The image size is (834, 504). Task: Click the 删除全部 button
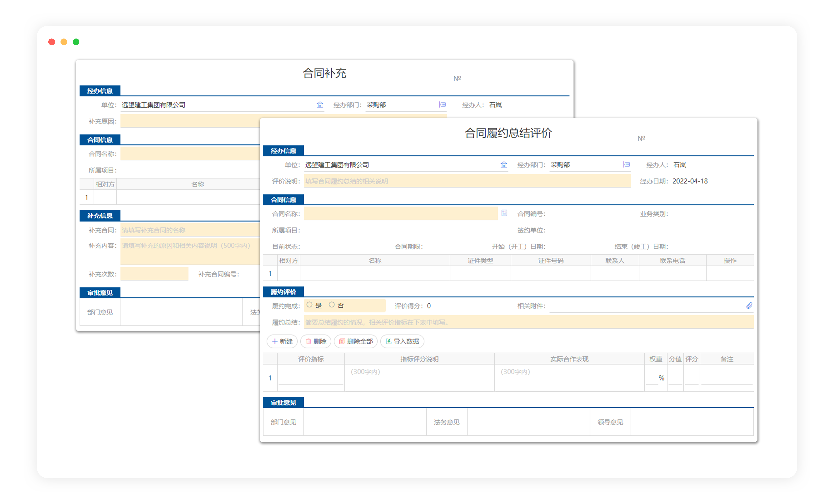(356, 341)
